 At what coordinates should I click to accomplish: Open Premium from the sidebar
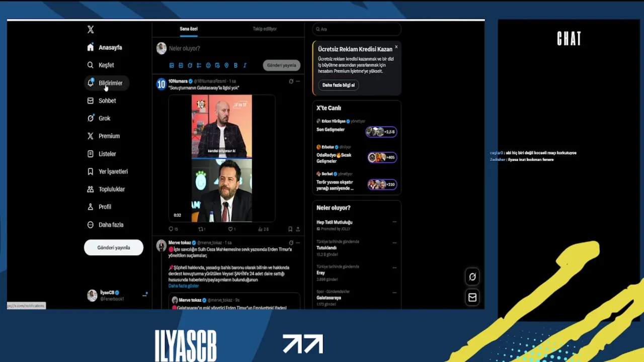click(x=103, y=136)
